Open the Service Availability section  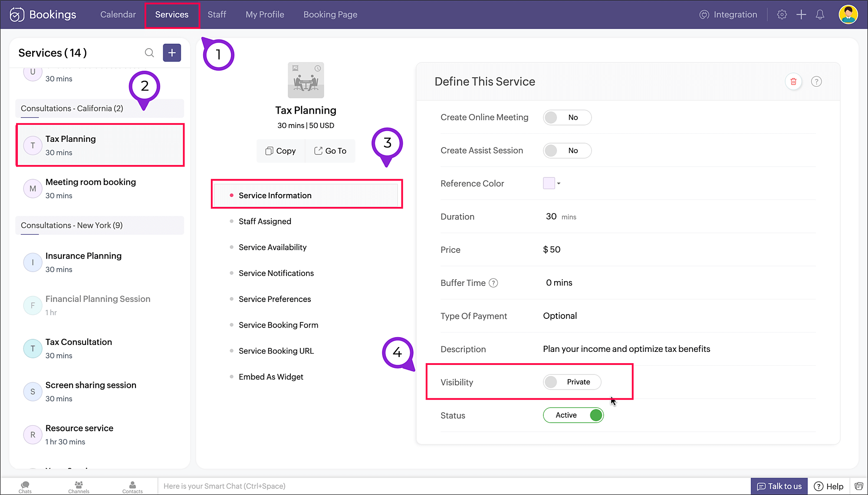pos(272,247)
